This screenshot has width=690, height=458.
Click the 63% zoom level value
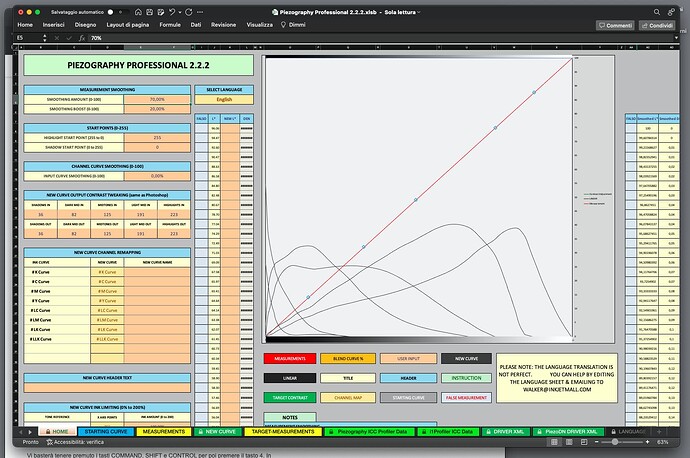coord(663,442)
